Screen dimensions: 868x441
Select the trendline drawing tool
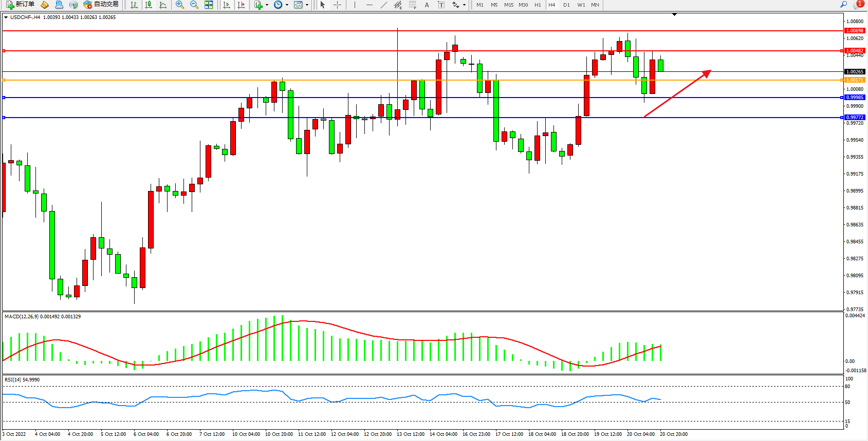(x=383, y=5)
